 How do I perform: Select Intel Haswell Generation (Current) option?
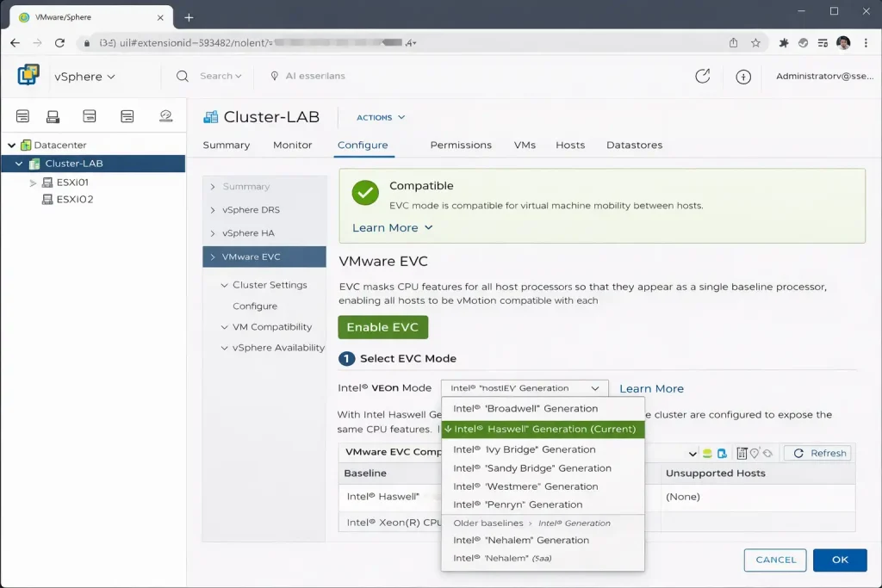[x=543, y=429]
